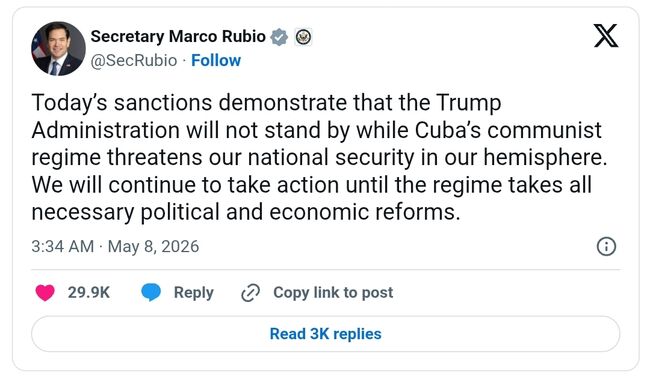650x380 pixels.
Task: Open the info icon beside the timestamp
Action: click(x=606, y=247)
